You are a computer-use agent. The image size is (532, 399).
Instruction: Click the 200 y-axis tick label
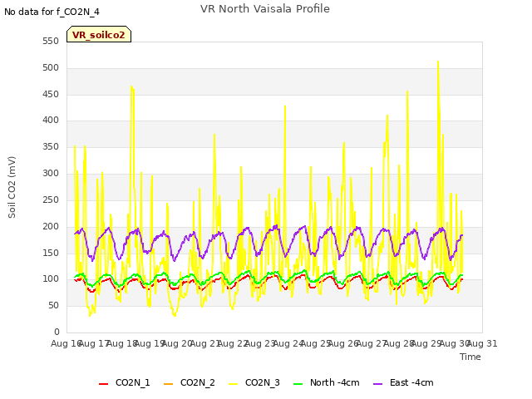click(51, 226)
